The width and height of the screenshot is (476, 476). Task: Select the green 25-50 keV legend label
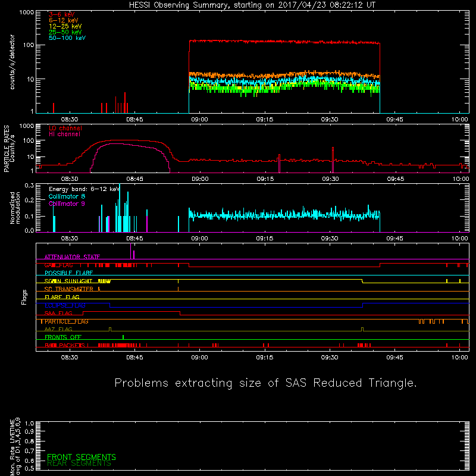pos(65,32)
